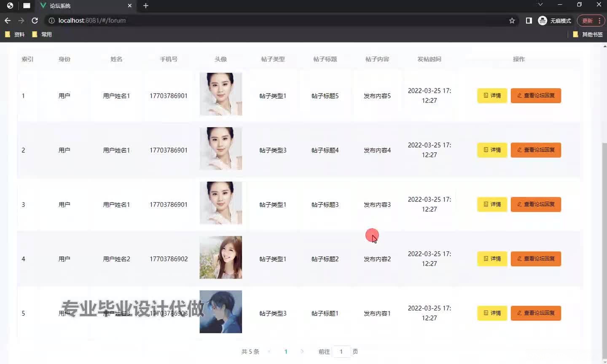Bookmark the page via the star icon
Viewport: 607px width, 364px height.
pyautogui.click(x=511, y=20)
